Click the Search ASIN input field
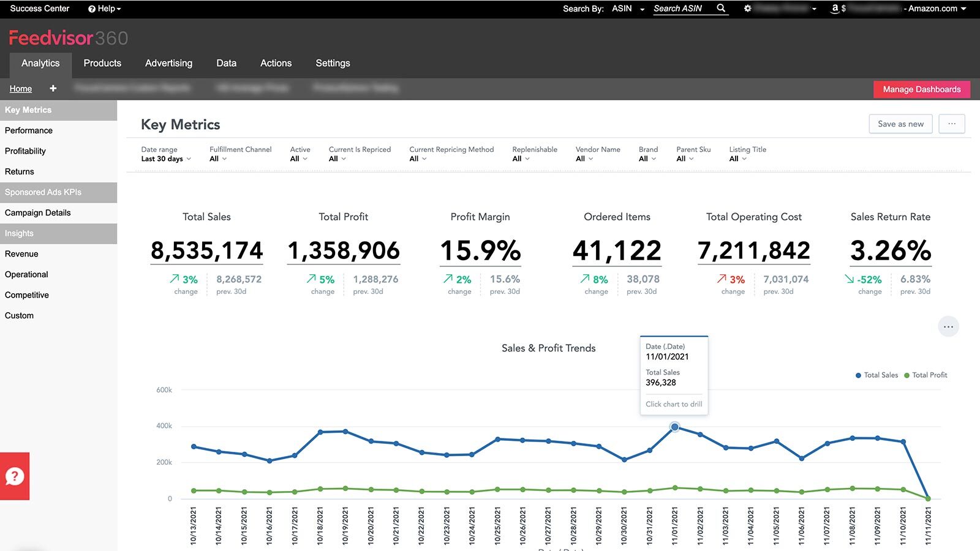 682,9
